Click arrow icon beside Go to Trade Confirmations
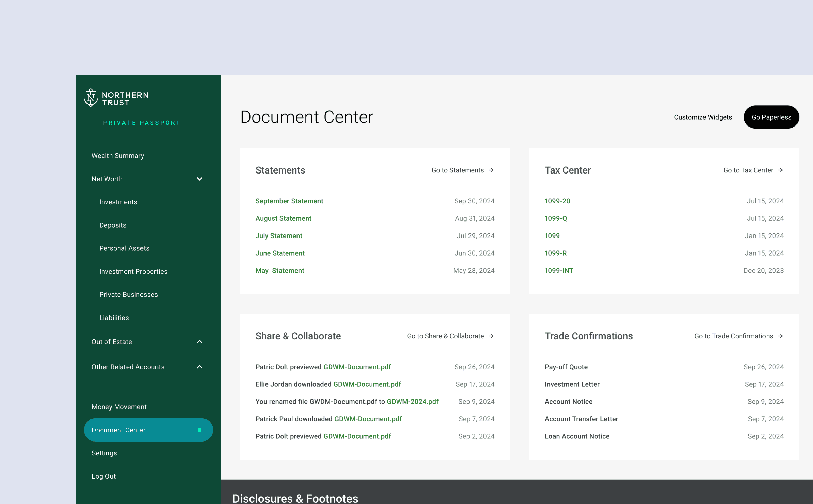 coord(780,336)
